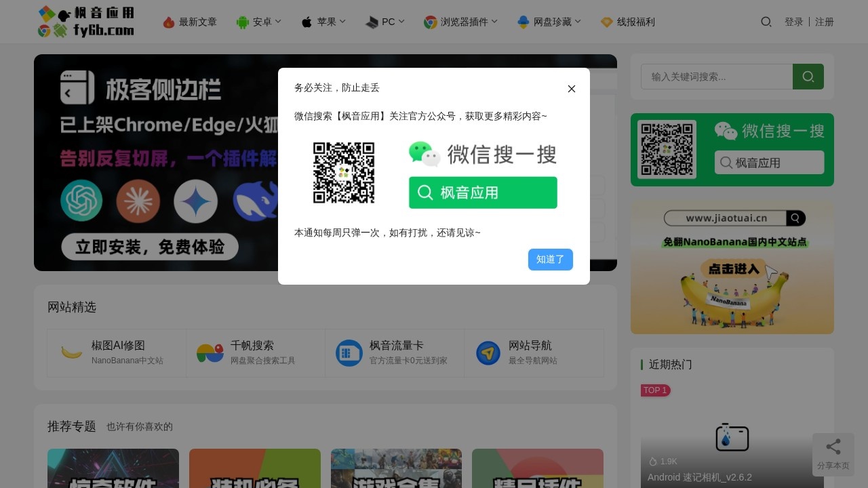Open the 枫音流量卡 link
Screen dimensions: 868x488
(x=397, y=346)
